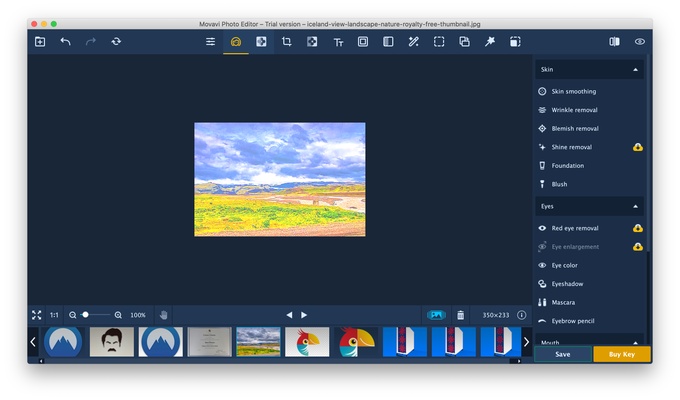Image resolution: width=680 pixels, height=400 pixels.
Task: Collapse the Mouth section
Action: pyautogui.click(x=635, y=342)
